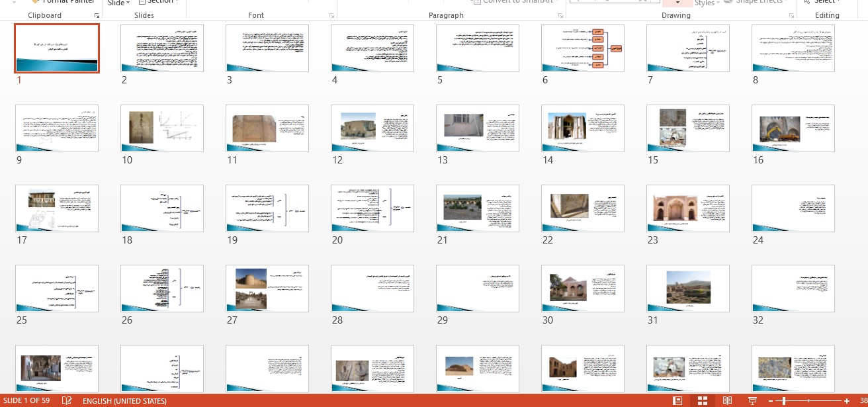Select slide 24 thumbnail
Screen dimensions: 868x407
pyautogui.click(x=793, y=208)
